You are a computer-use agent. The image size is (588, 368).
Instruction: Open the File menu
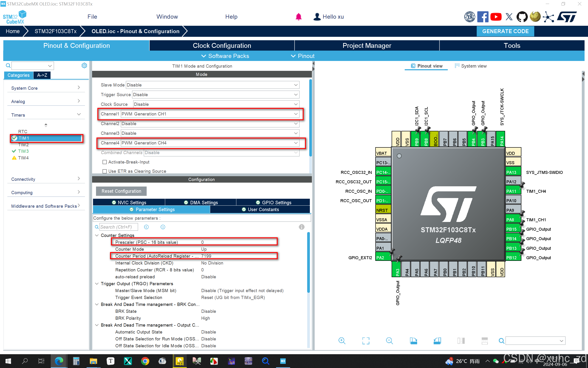tap(92, 17)
